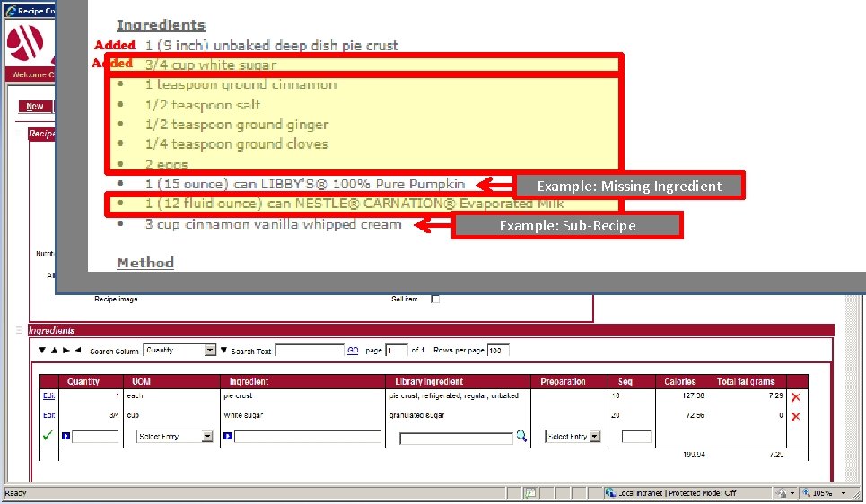This screenshot has height=504, width=866.
Task: Delete the pie crust ingredient row
Action: (795, 397)
